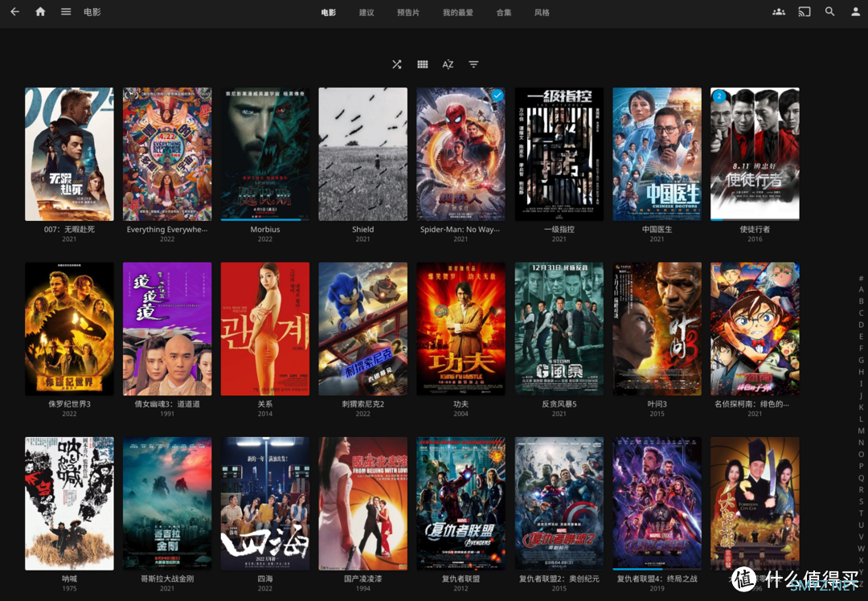
Task: Click the 倩女幽魂3：道道道 title link
Action: 167,404
